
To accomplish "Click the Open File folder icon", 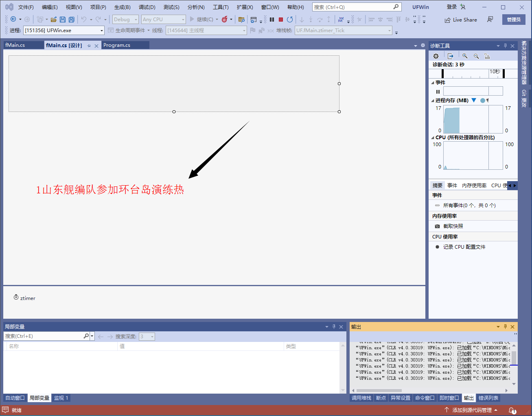I will click(53, 19).
